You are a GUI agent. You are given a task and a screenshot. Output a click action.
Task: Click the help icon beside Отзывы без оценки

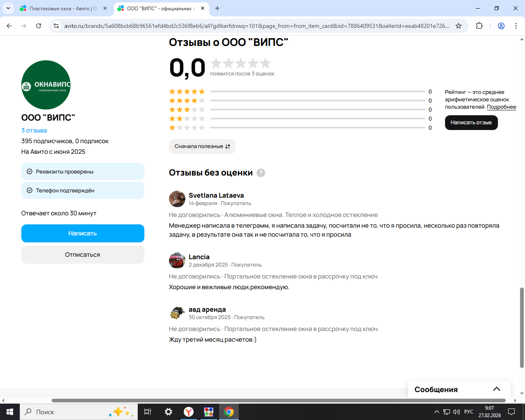click(261, 173)
